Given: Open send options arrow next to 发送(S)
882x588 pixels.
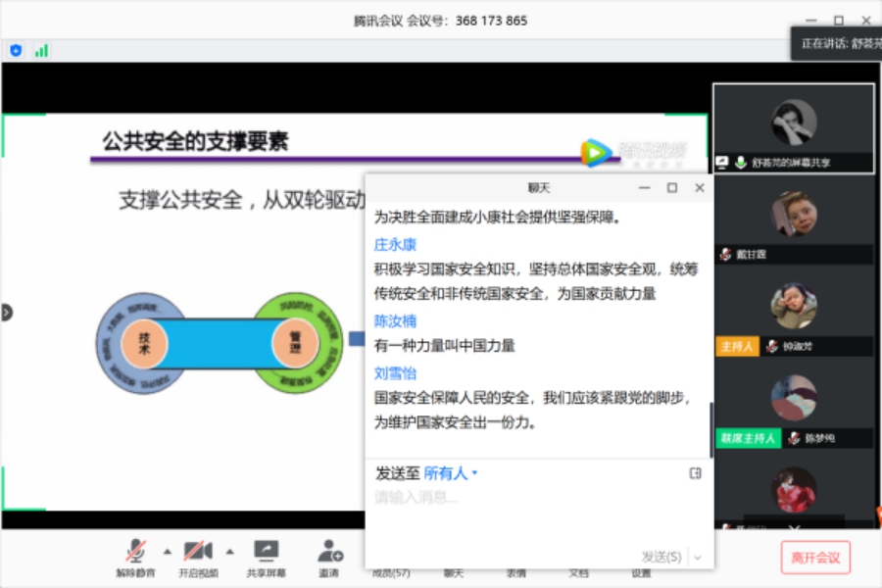Looking at the screenshot, I should pyautogui.click(x=698, y=557).
